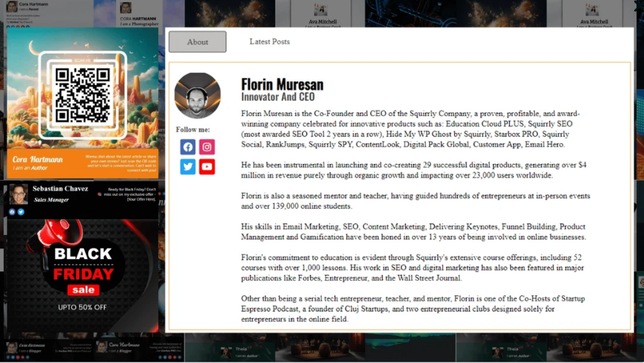This screenshot has height=363, width=644.
Task: Click Florin Muresan's round profile photo
Action: 197,96
